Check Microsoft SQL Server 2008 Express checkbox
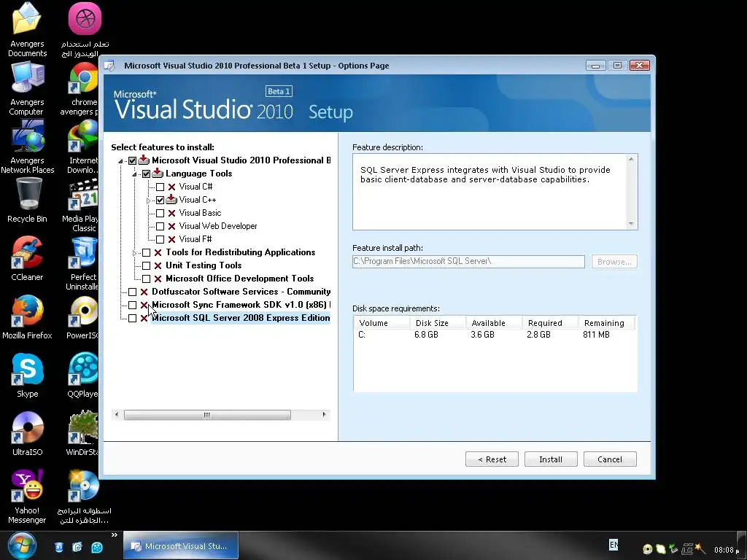Screen dimensions: 747x560 [133, 318]
